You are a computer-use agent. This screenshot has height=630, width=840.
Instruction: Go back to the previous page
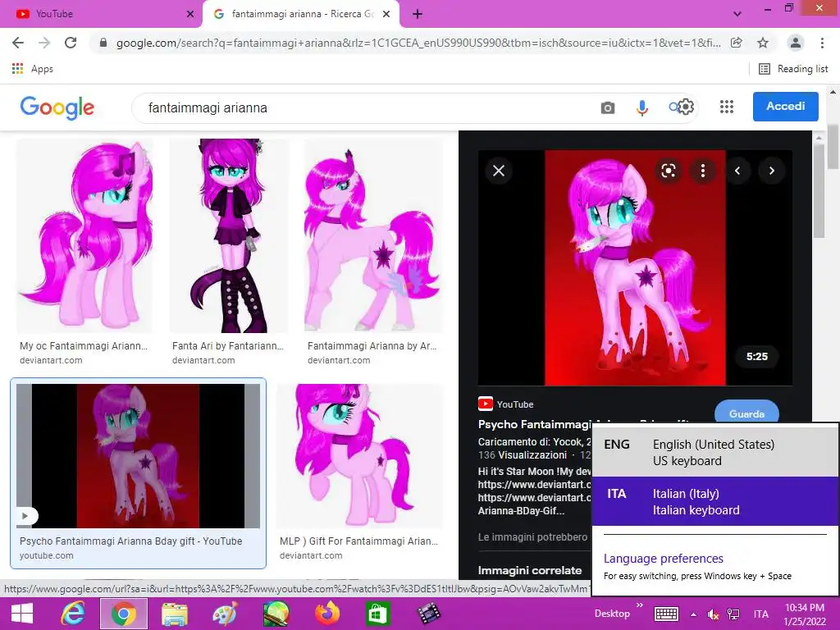pos(18,43)
